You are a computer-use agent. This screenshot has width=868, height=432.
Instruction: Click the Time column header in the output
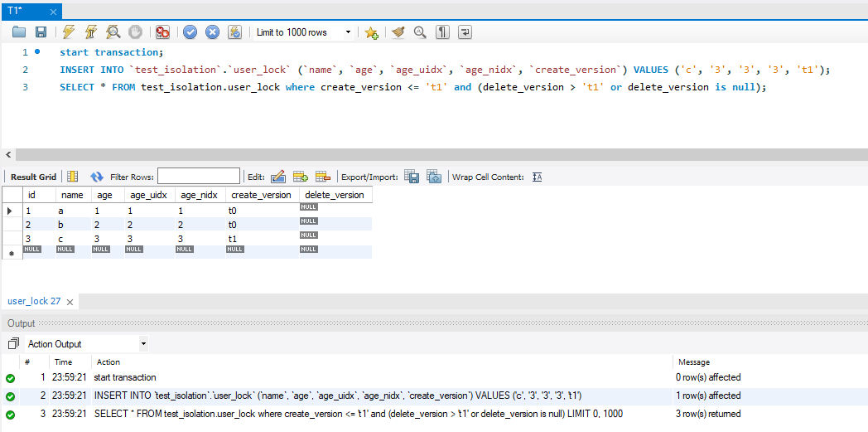(x=63, y=362)
